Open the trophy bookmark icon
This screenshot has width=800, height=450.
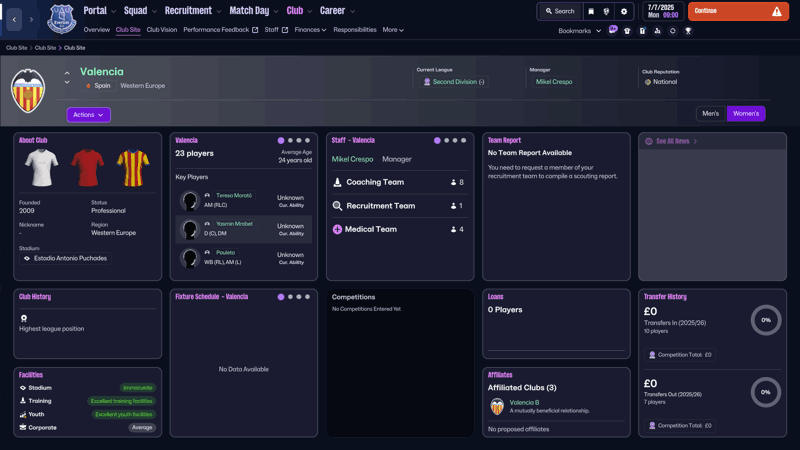coord(688,31)
